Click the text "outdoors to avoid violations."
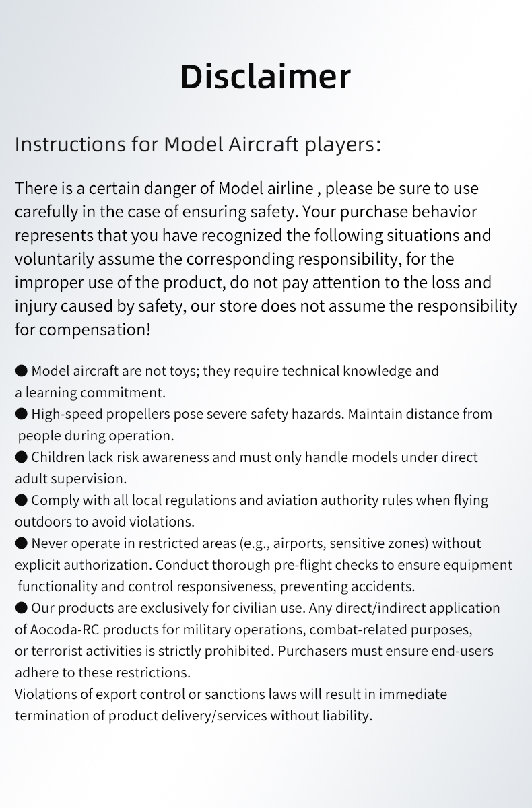The height and width of the screenshot is (808, 532). (104, 522)
